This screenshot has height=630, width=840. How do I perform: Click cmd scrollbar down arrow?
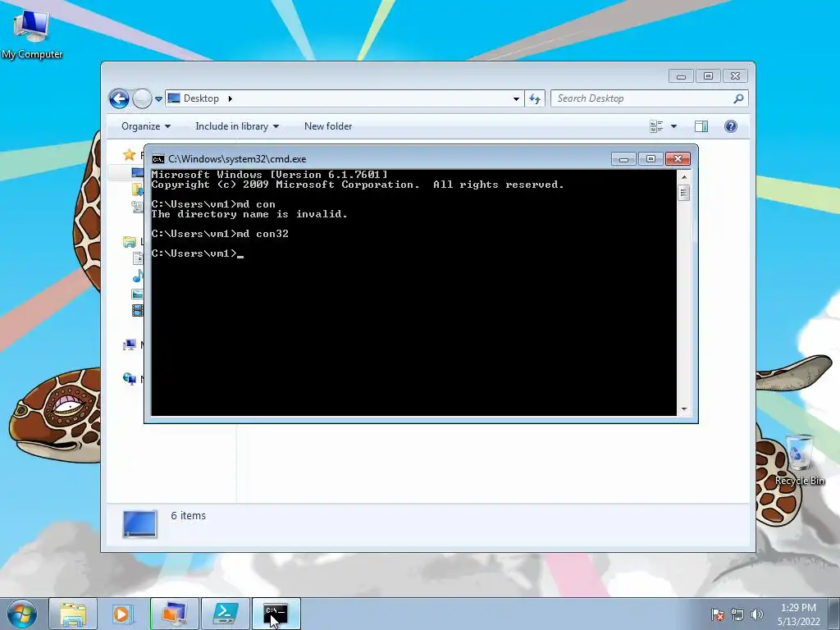coord(684,409)
